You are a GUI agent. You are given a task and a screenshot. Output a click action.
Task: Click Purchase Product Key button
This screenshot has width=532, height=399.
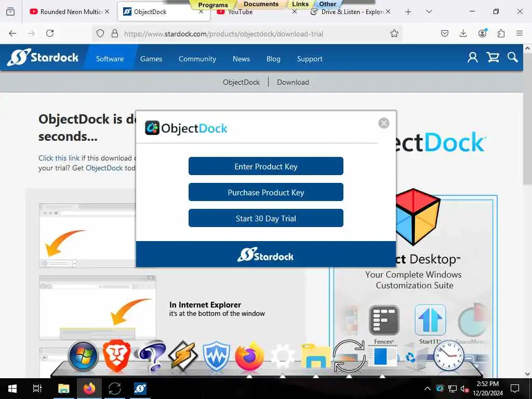point(265,192)
